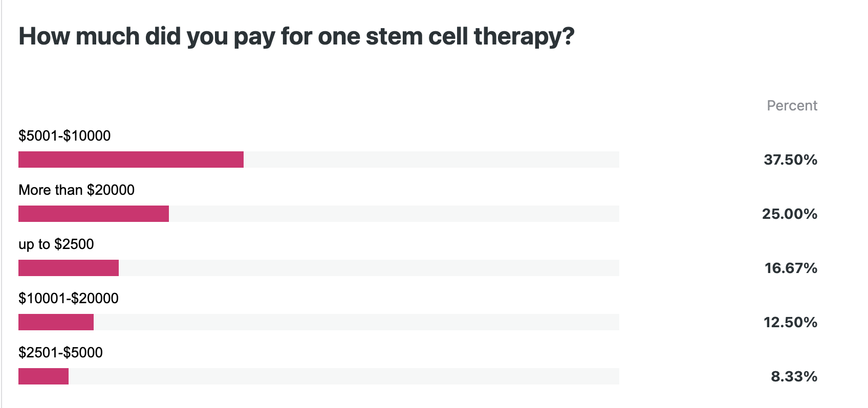
Task: Select the pink bar for More than $20000
Action: (94, 214)
